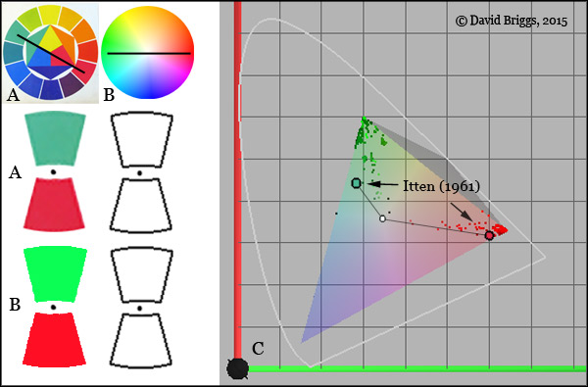Screen dimensions: 588x387
Task: Click the David Briggs 2015 copyright text
Action: [512, 21]
